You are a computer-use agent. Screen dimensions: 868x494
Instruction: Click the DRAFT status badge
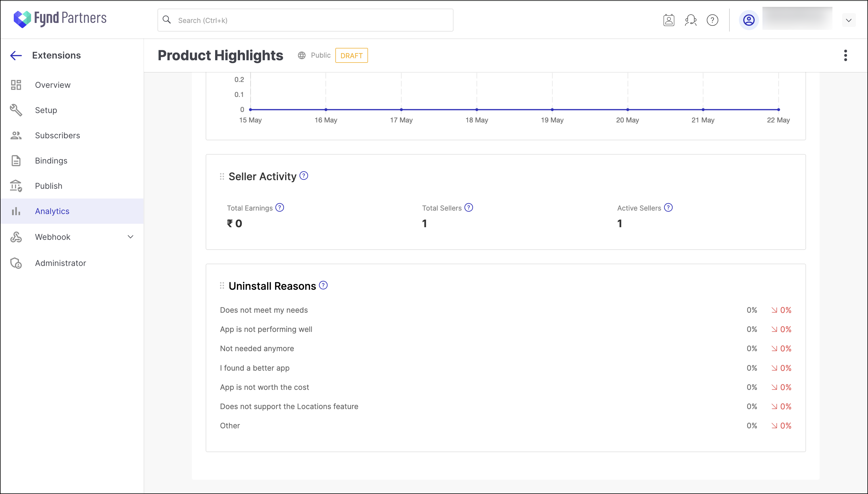click(x=351, y=55)
